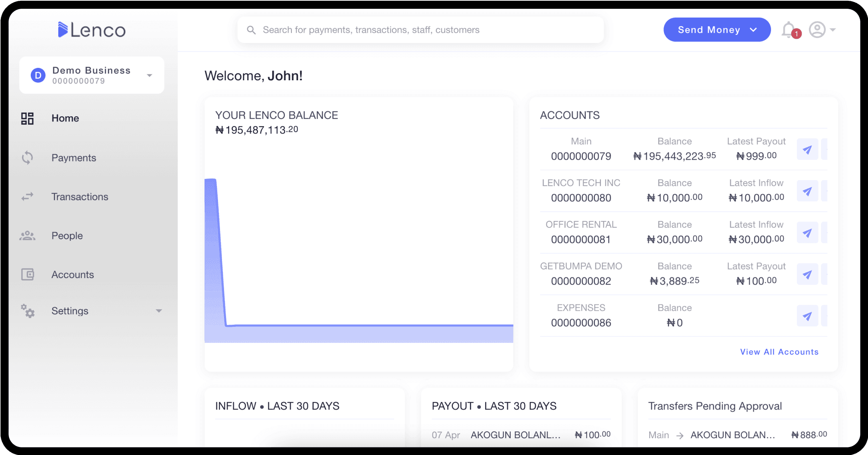Click the OFFICE RENTAL account name
The height and width of the screenshot is (455, 868).
pos(581,225)
